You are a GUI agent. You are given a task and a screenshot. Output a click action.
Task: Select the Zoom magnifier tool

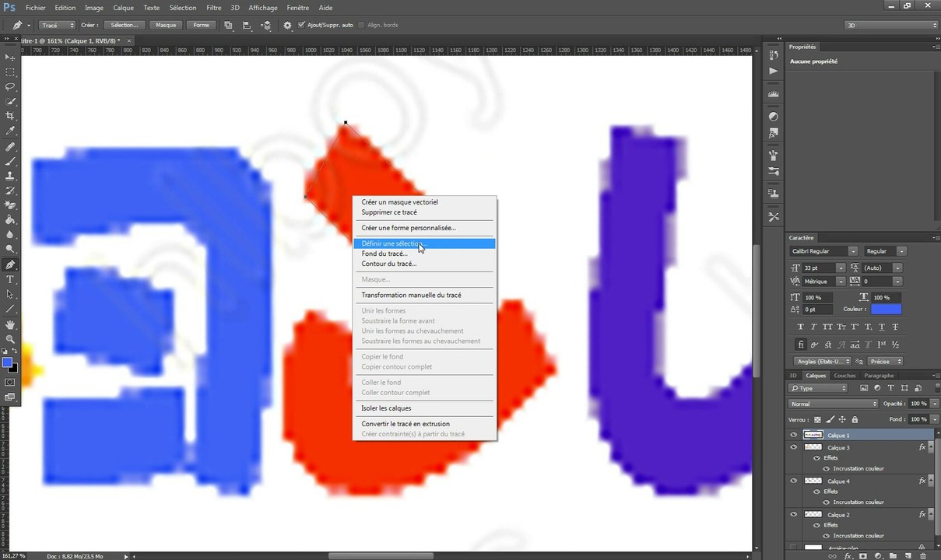(x=10, y=339)
